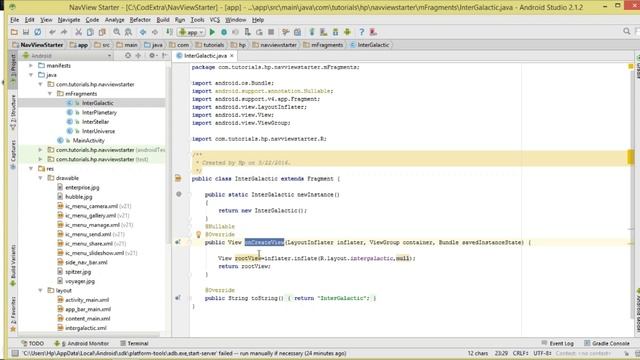Expand the manifests folder
This screenshot has height=360, width=640.
tap(31, 65)
